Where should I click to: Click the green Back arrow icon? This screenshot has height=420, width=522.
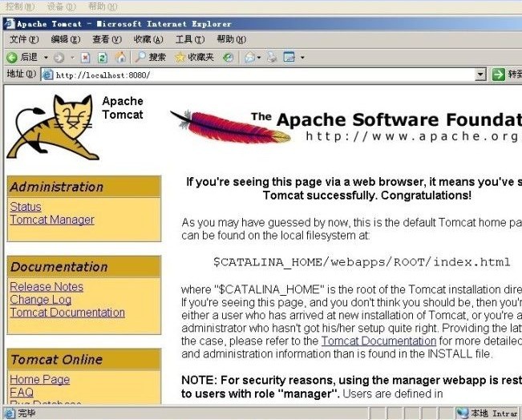pos(12,58)
